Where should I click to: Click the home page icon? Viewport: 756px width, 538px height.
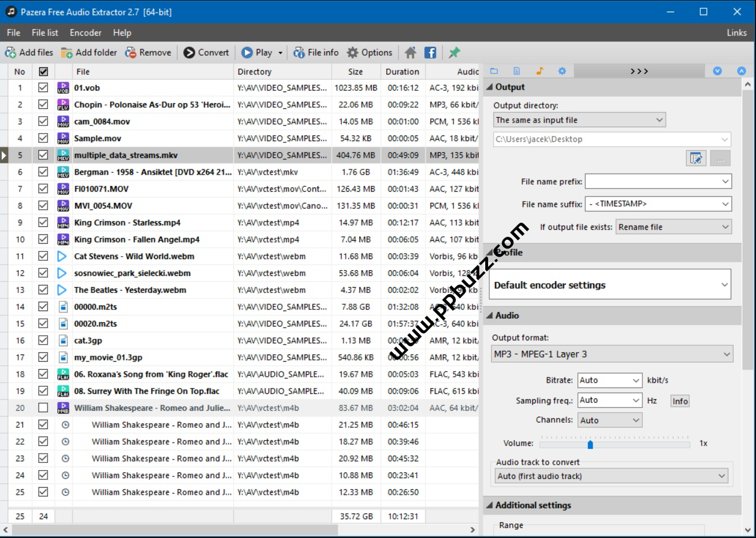410,53
